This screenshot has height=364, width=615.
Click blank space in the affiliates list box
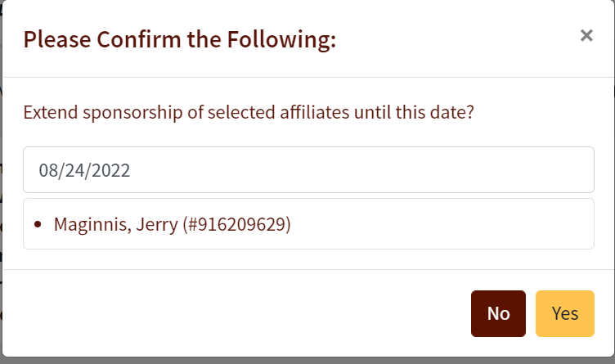(x=450, y=224)
